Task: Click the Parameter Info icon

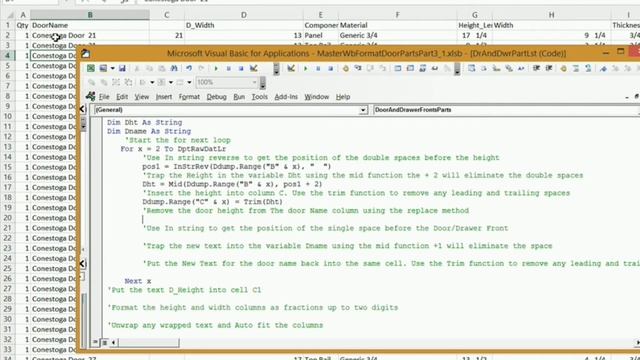Action: click(509, 68)
